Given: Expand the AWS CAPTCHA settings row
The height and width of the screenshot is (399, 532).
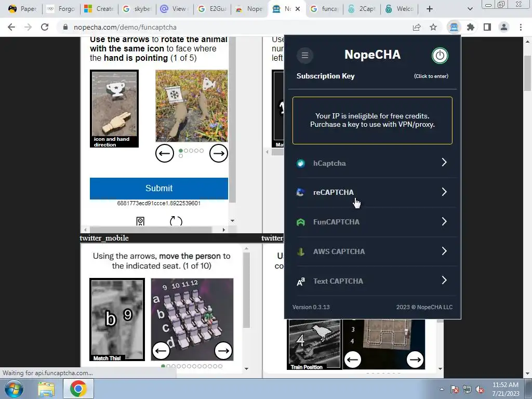Looking at the screenshot, I should [x=372, y=251].
